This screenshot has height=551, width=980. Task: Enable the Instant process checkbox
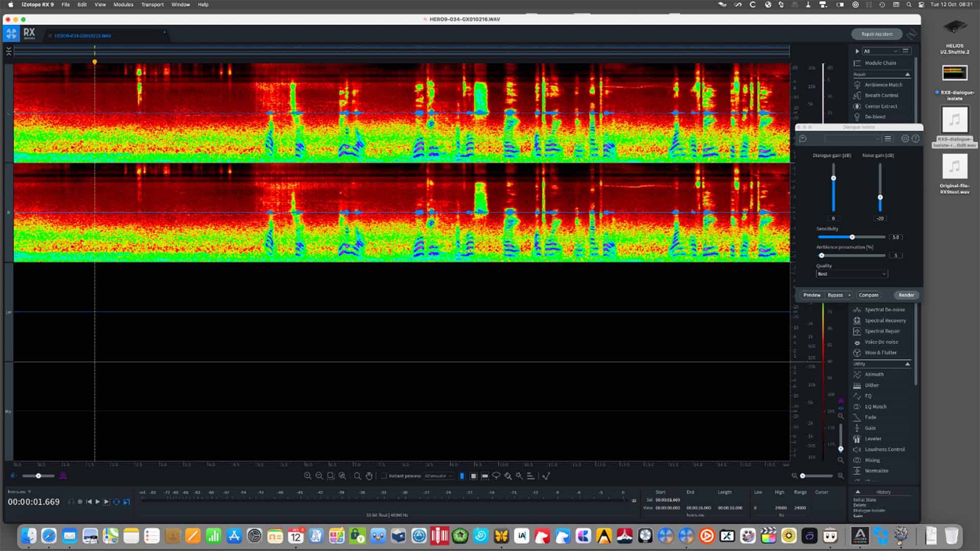(x=383, y=475)
